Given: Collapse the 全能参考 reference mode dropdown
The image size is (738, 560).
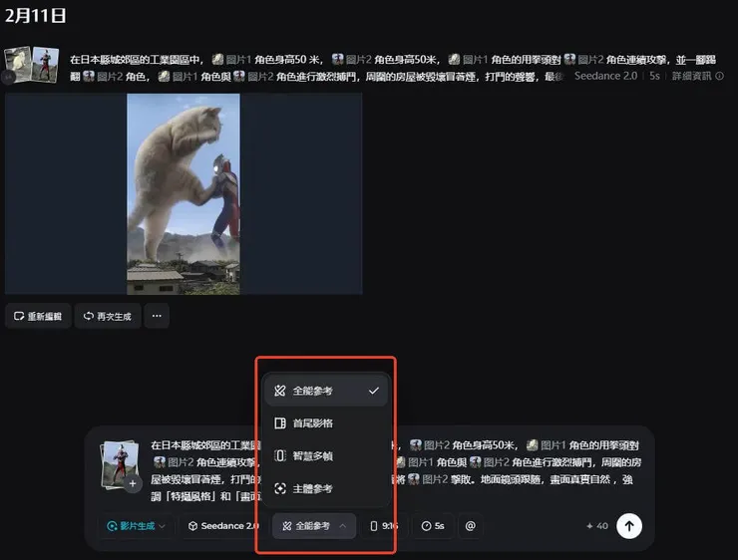Looking at the screenshot, I should [314, 526].
